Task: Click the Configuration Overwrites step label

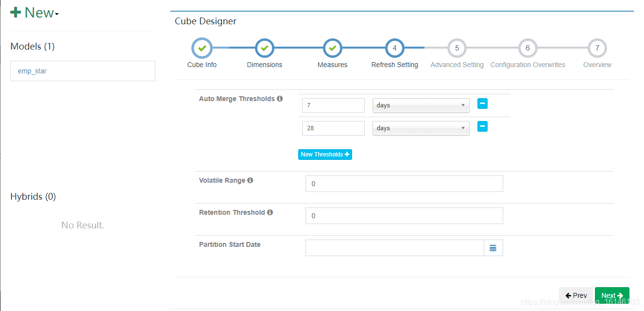Action: (x=528, y=65)
